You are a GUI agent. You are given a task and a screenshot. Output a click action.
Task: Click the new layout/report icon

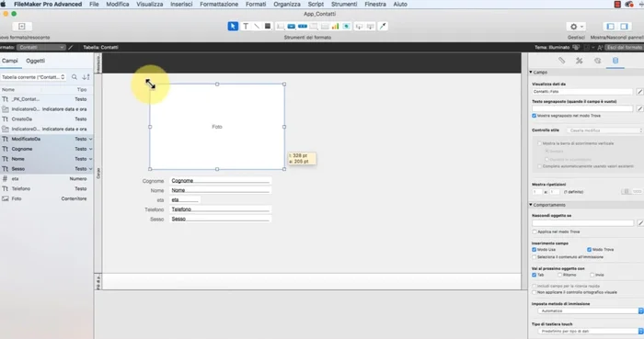(21, 27)
